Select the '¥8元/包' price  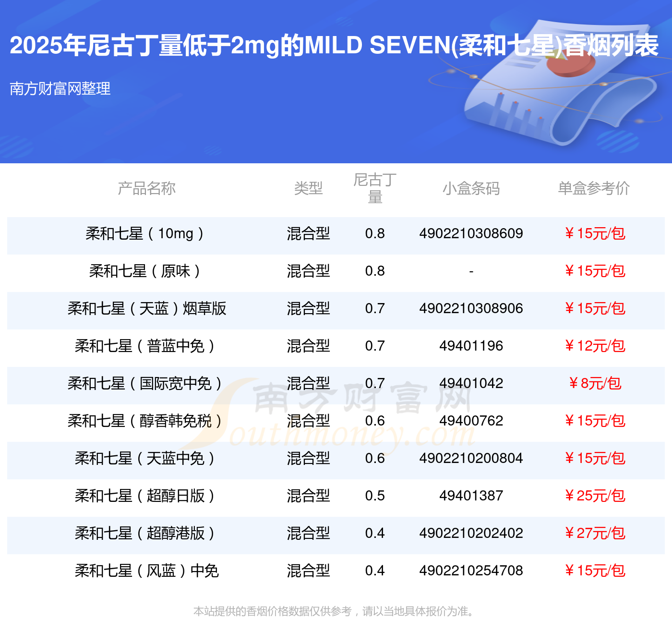[594, 383]
